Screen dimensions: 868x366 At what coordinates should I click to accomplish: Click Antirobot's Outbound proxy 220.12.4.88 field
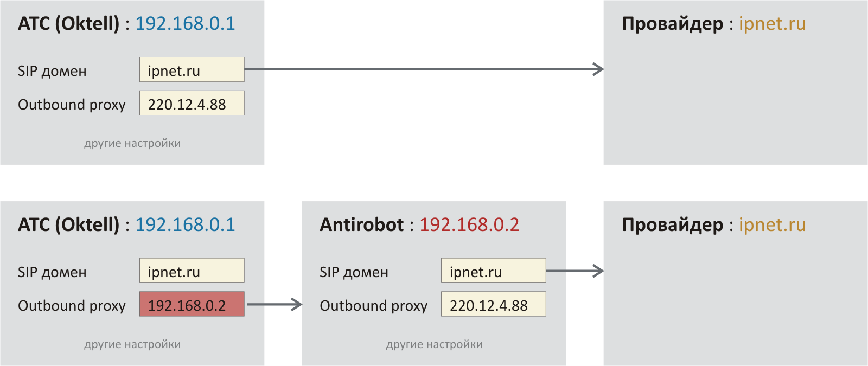[493, 305]
